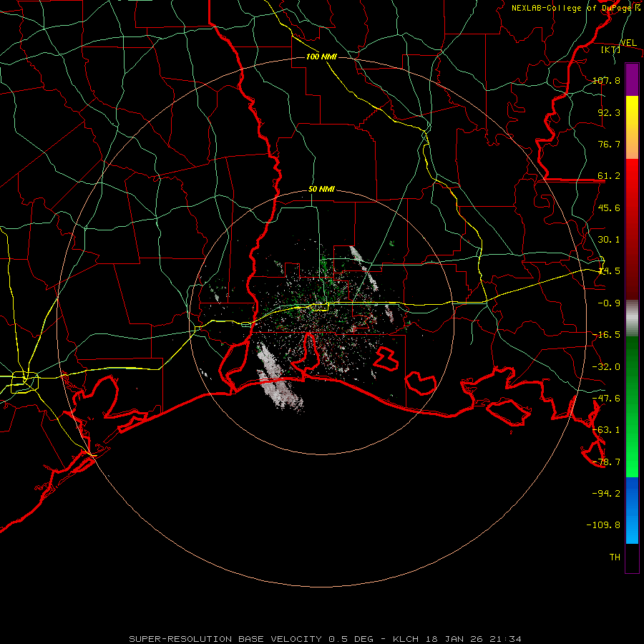
Task: Pick the purple segment of the color bar
Action: click(x=632, y=80)
